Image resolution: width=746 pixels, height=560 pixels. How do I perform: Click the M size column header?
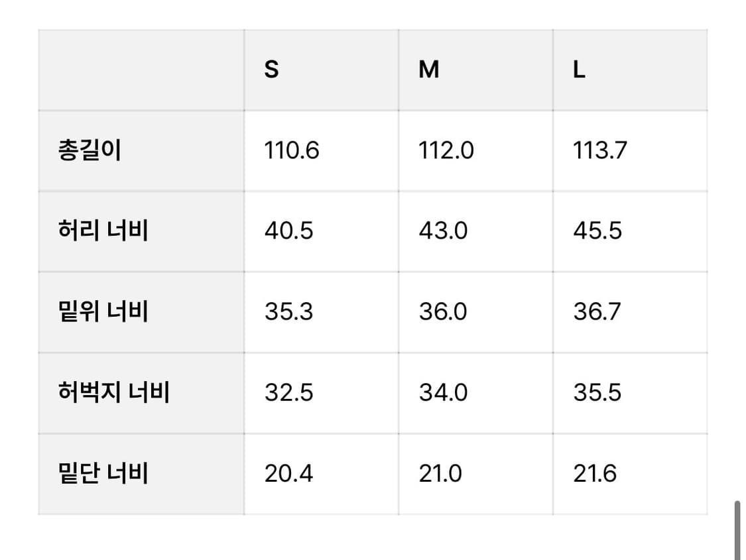[x=429, y=70]
